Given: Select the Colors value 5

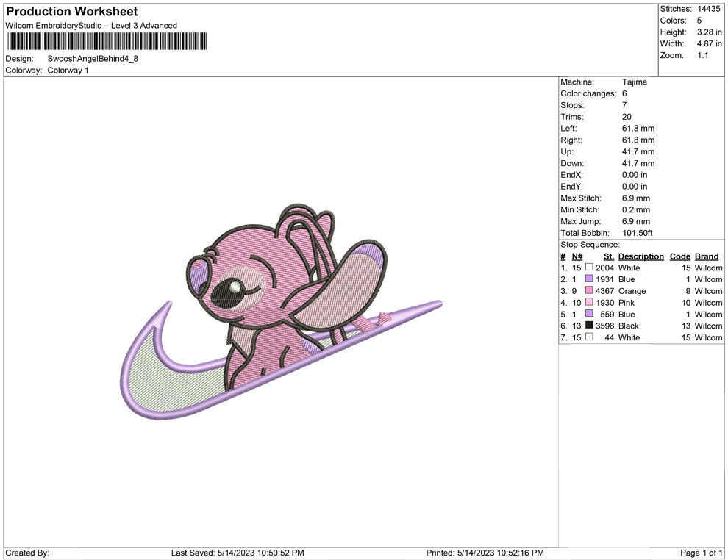Looking at the screenshot, I should coord(699,21).
